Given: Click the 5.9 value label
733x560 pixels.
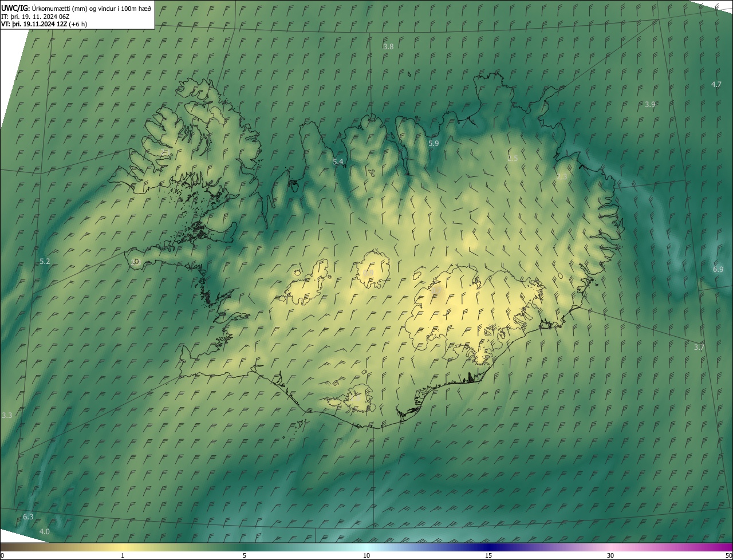Looking at the screenshot, I should point(434,143).
